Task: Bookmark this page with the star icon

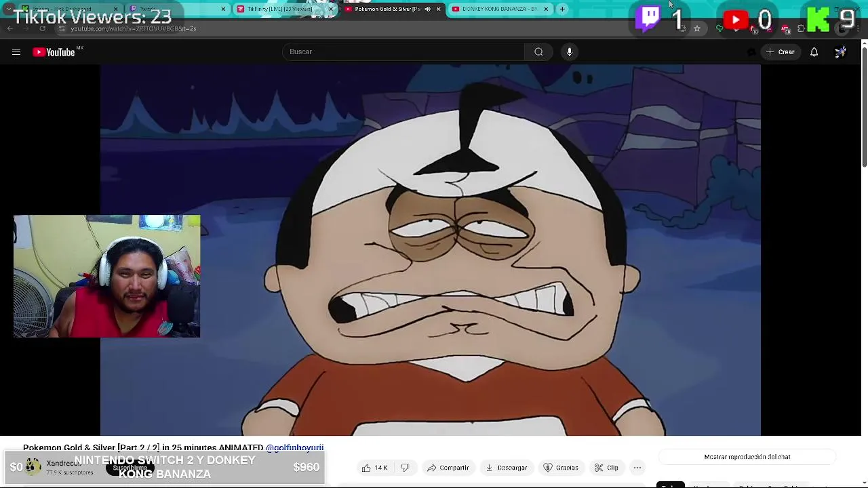Action: point(696,28)
